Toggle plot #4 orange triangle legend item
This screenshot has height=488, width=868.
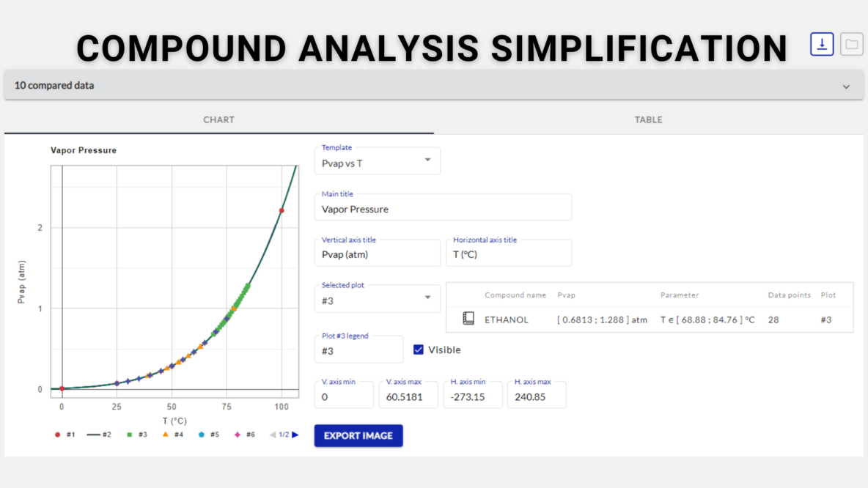click(172, 435)
